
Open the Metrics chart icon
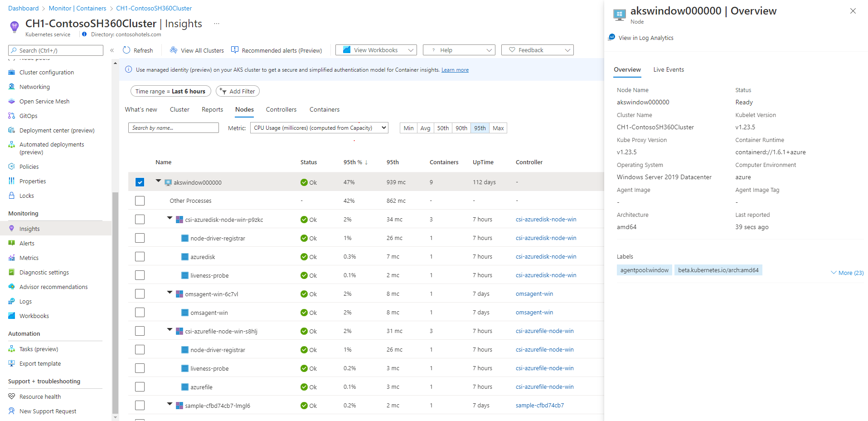click(x=12, y=258)
